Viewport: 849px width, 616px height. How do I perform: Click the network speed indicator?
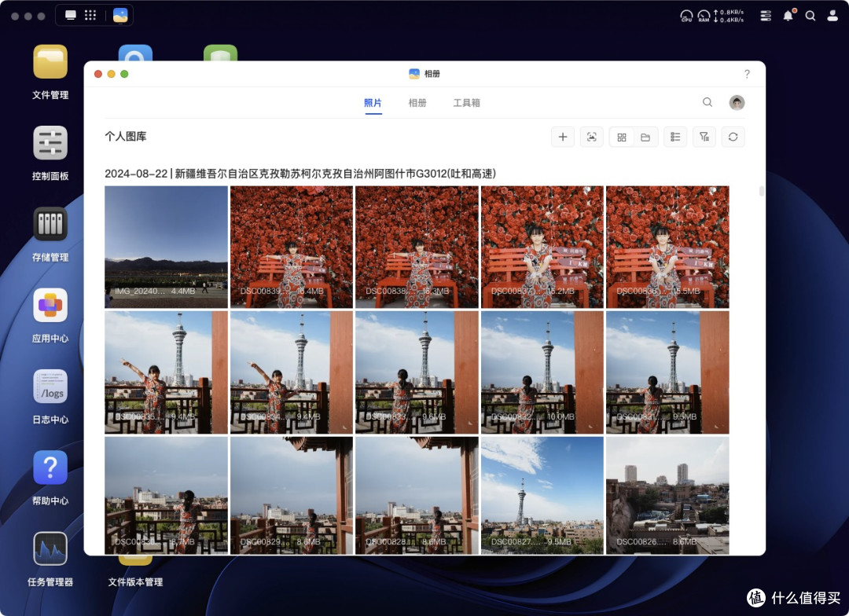tap(730, 16)
